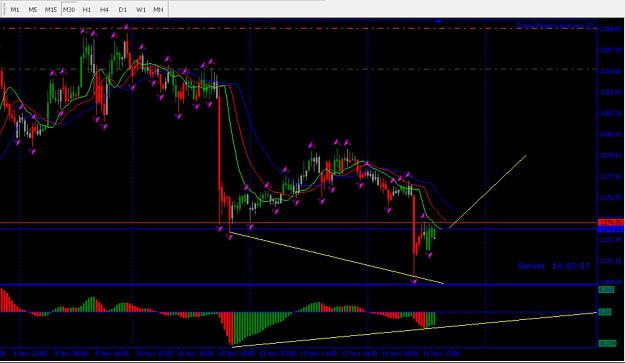Set chart to W1 weekly timeframe
This screenshot has width=625, height=363.
141,9
